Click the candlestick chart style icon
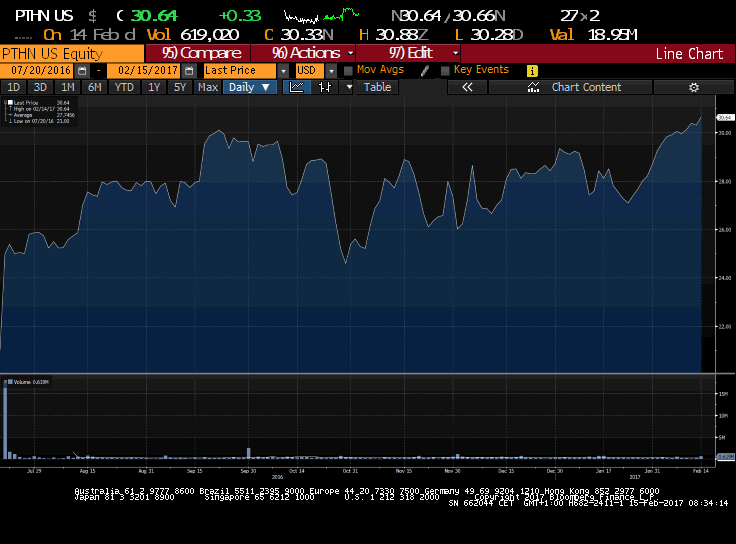Image resolution: width=736 pixels, height=544 pixels. point(324,87)
